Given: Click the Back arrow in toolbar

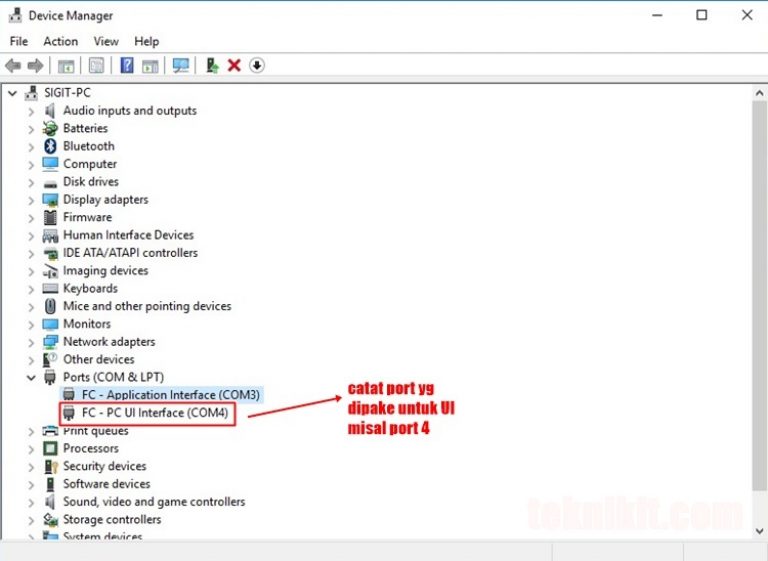Looking at the screenshot, I should coord(13,66).
